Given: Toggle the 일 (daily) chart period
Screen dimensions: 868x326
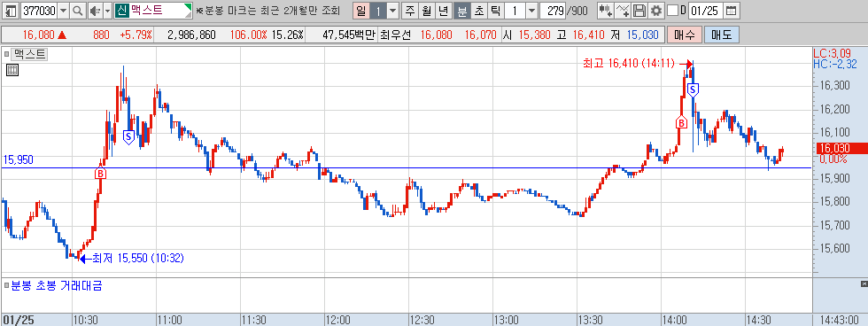Looking at the screenshot, I should click(x=361, y=10).
